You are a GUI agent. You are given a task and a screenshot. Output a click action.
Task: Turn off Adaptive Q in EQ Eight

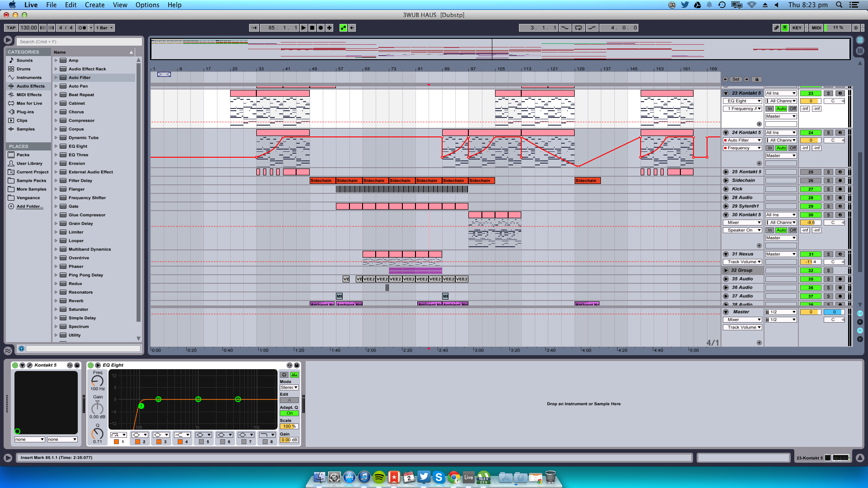pyautogui.click(x=289, y=413)
